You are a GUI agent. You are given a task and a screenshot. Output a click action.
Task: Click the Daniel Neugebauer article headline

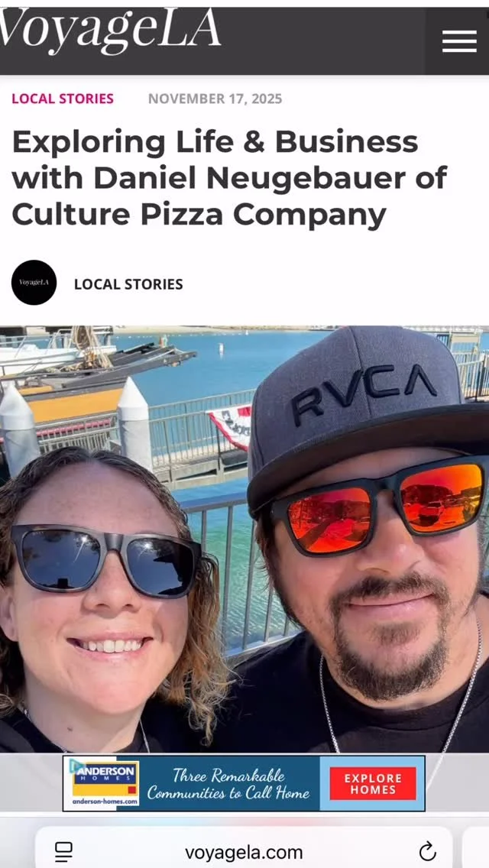(229, 178)
